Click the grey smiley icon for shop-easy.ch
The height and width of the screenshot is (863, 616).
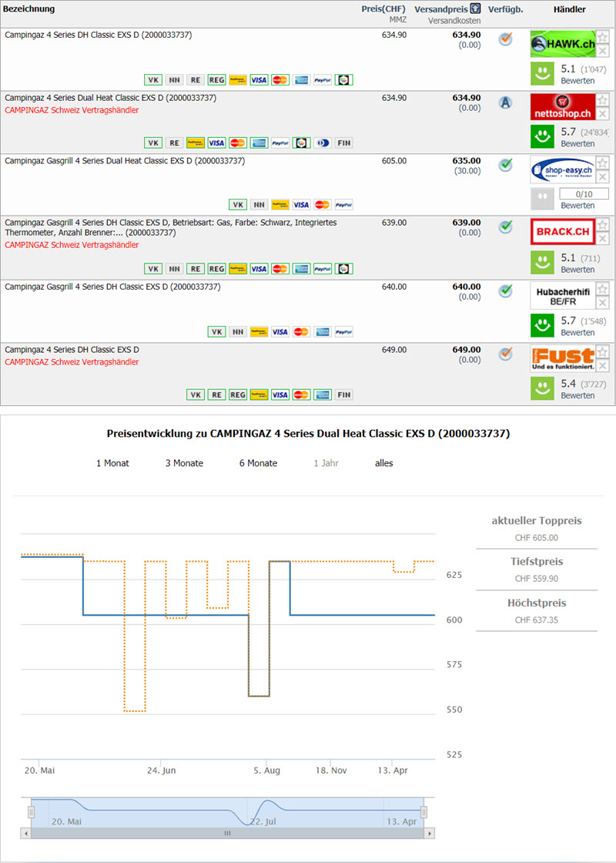pos(542,199)
